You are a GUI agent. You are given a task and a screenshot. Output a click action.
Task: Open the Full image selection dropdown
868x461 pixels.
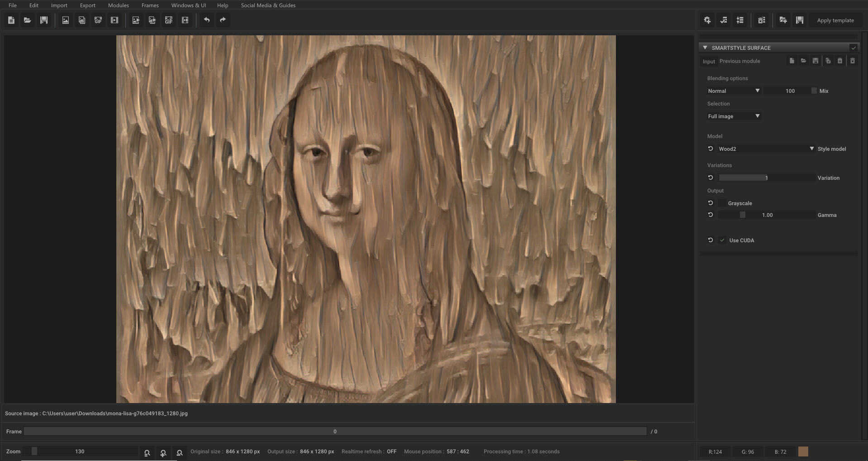[733, 116]
